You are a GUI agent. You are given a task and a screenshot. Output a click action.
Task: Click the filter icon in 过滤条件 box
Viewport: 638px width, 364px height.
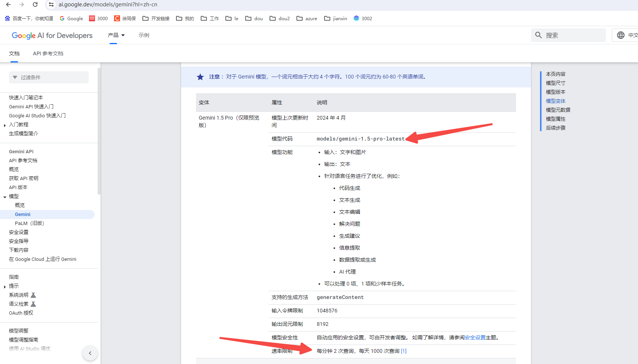pyautogui.click(x=15, y=77)
